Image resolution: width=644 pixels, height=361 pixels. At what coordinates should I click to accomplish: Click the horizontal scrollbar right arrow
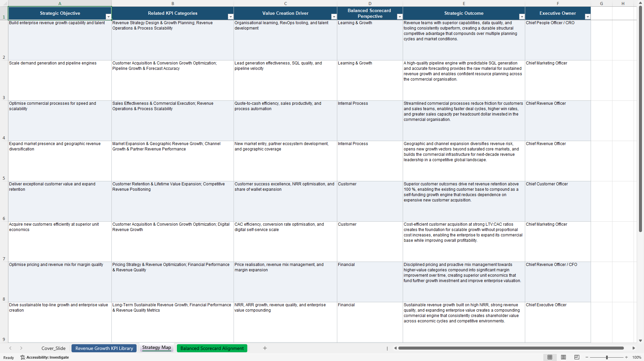[x=634, y=348]
